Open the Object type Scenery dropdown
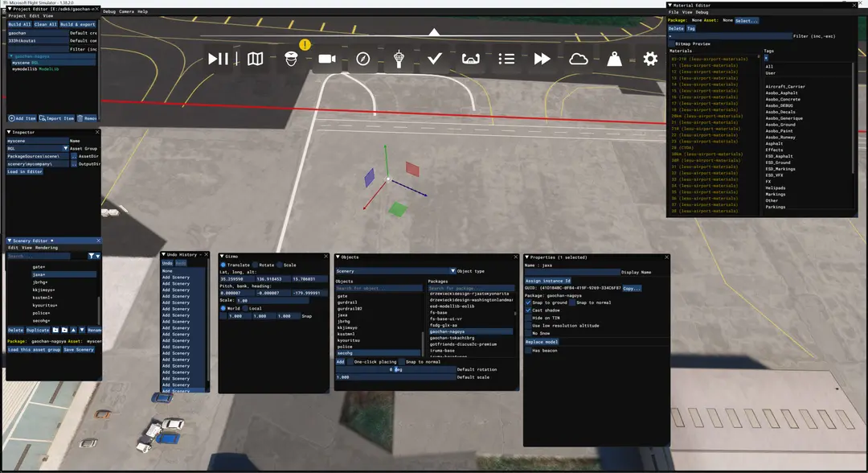This screenshot has height=473, width=868. pos(395,271)
